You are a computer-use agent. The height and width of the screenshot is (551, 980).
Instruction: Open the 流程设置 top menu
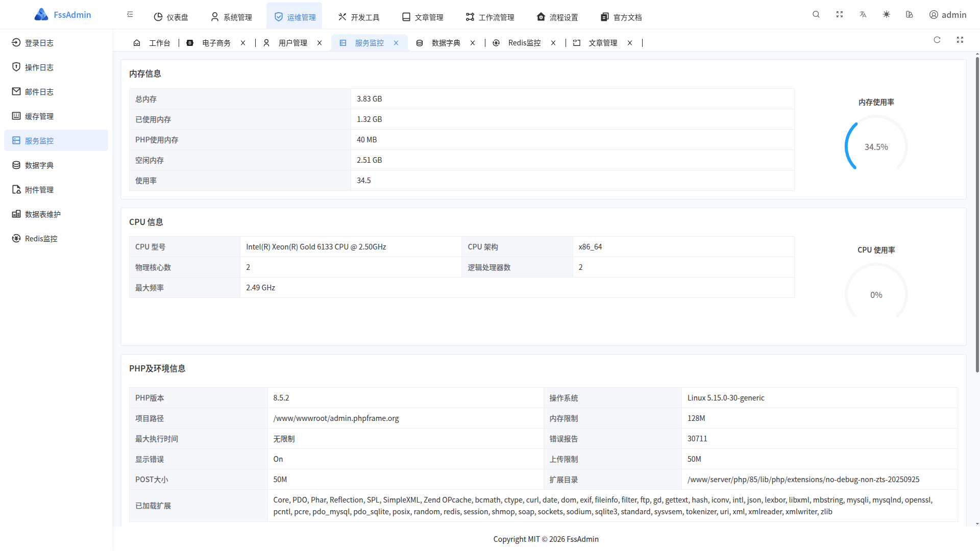557,17
